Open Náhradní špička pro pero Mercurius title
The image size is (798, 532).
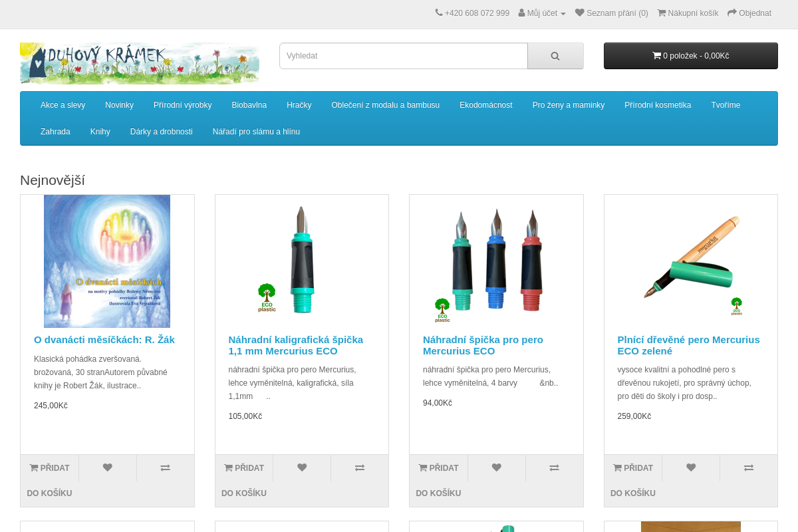[483, 345]
